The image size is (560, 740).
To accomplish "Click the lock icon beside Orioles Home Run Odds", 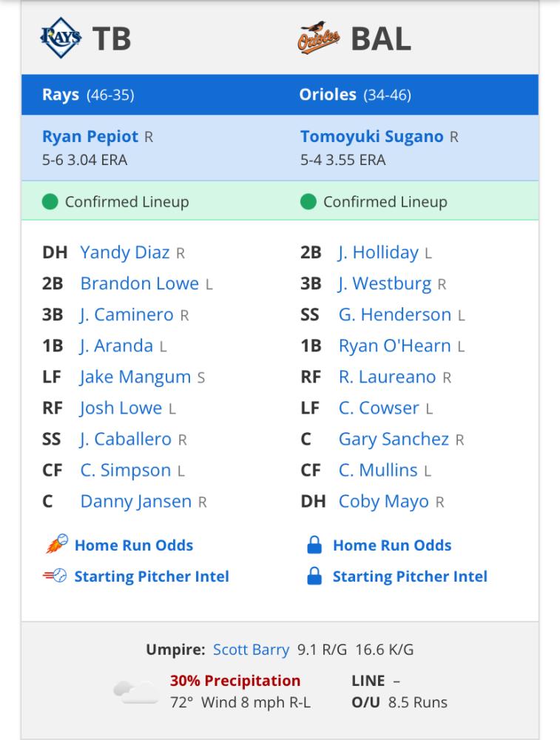I will [x=314, y=545].
